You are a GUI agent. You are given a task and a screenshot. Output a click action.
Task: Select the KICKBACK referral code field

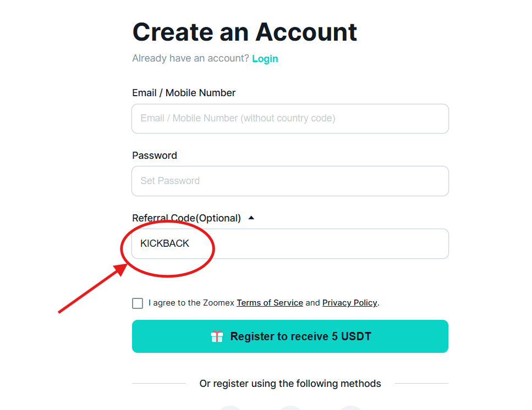290,243
